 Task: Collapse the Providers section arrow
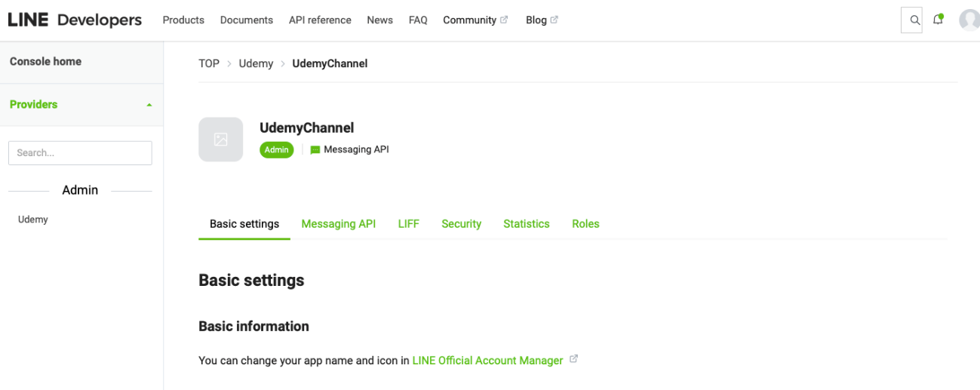click(149, 105)
